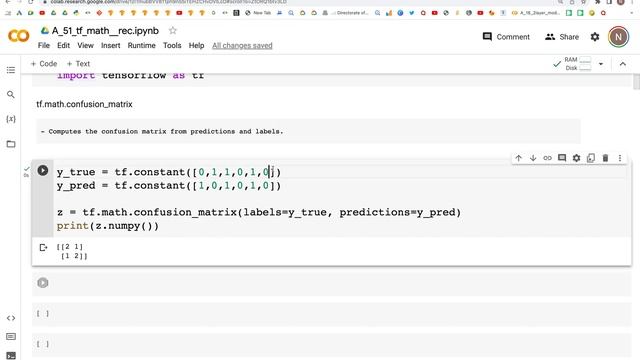Open the user account avatar N
This screenshot has height=360, width=640.
[618, 37]
